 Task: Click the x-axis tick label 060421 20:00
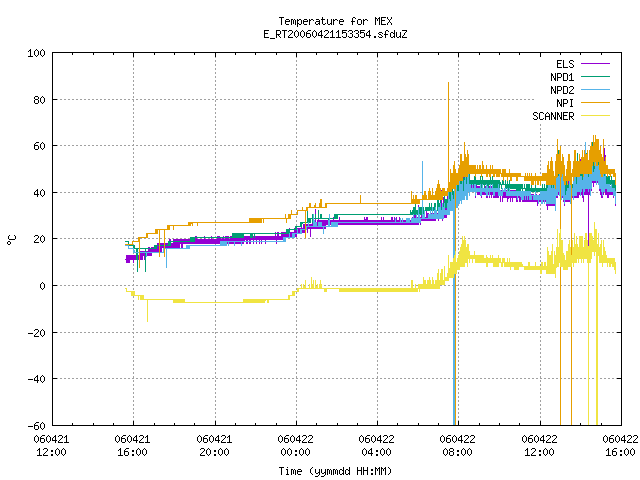pyautogui.click(x=214, y=446)
